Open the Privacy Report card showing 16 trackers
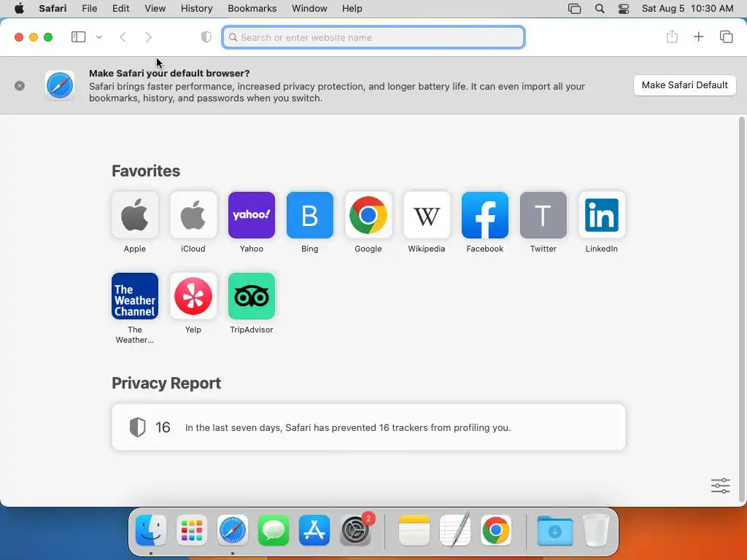The width and height of the screenshot is (747, 560). point(368,427)
